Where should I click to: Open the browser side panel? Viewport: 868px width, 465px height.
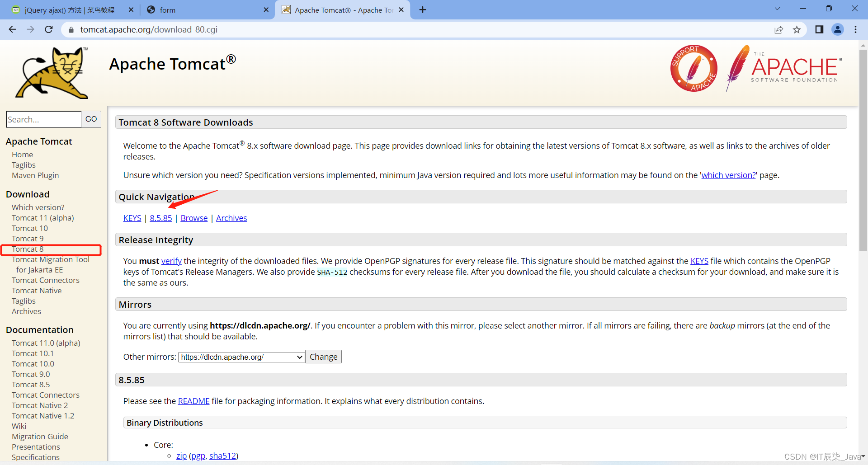pyautogui.click(x=819, y=29)
